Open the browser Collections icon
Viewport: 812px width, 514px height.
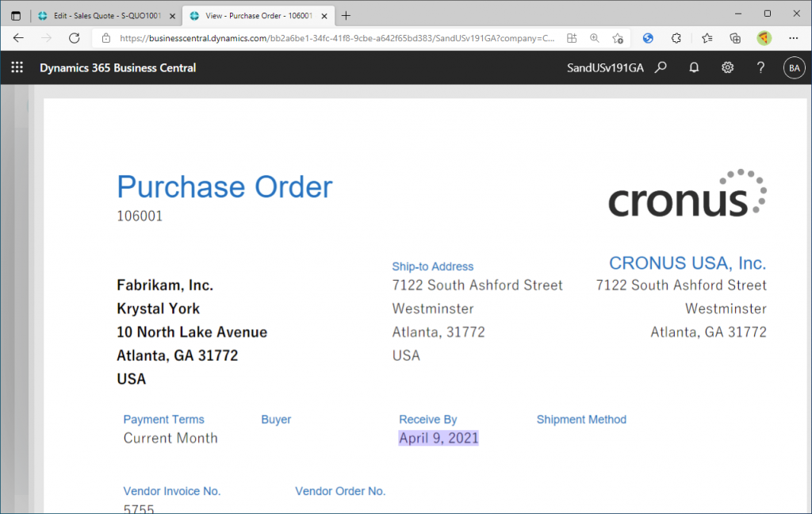[735, 38]
